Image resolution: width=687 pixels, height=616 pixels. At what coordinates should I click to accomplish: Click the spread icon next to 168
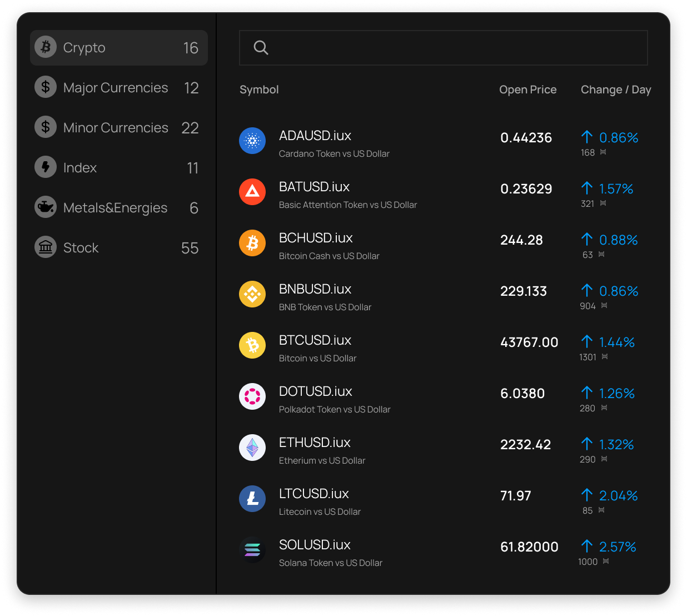click(x=603, y=152)
